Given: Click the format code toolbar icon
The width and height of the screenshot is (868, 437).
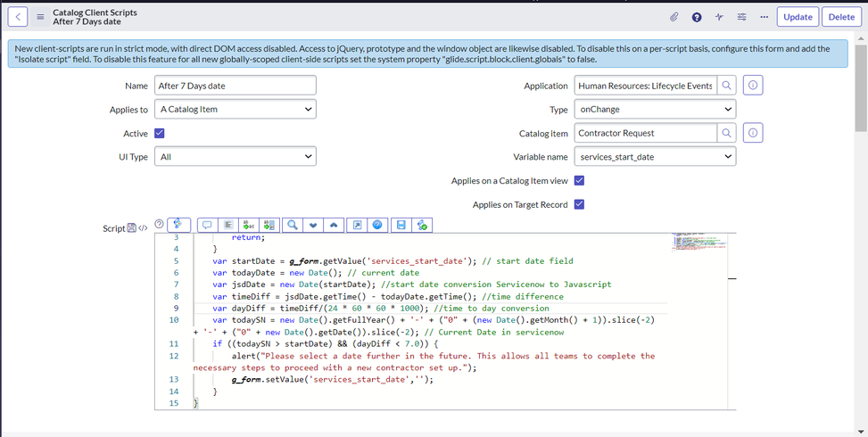Looking at the screenshot, I should click(228, 225).
